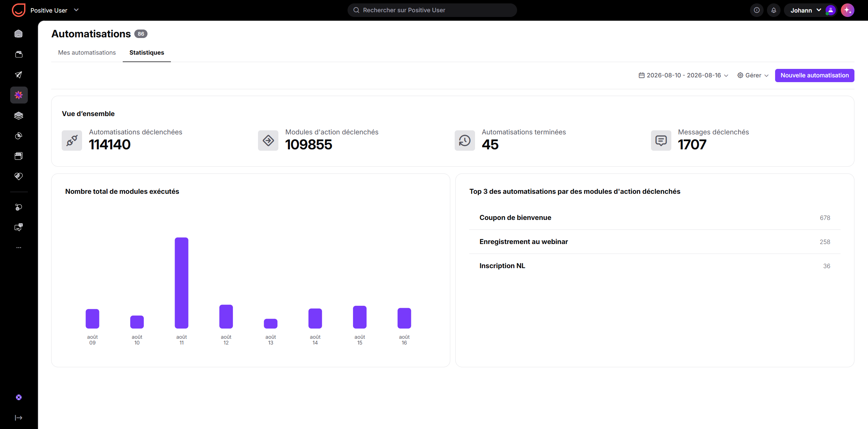
Task: Open the chat bubbles sidebar icon
Action: pyautogui.click(x=19, y=227)
